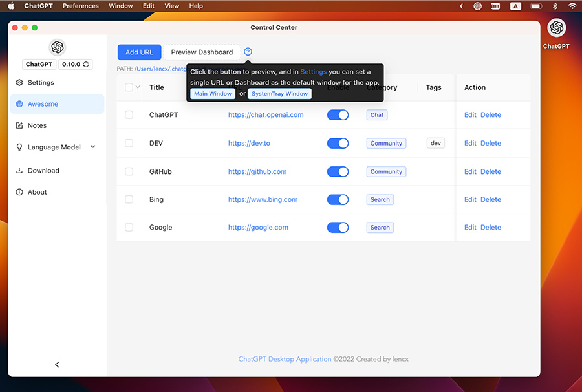Click the left chevron in the menu bar
This screenshot has width=582, height=392.
coord(461,6)
